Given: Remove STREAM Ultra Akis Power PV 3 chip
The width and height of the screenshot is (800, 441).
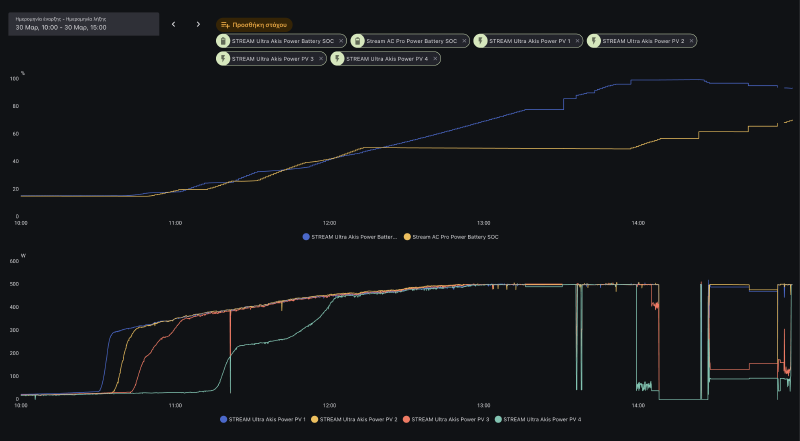Looking at the screenshot, I should [x=320, y=59].
